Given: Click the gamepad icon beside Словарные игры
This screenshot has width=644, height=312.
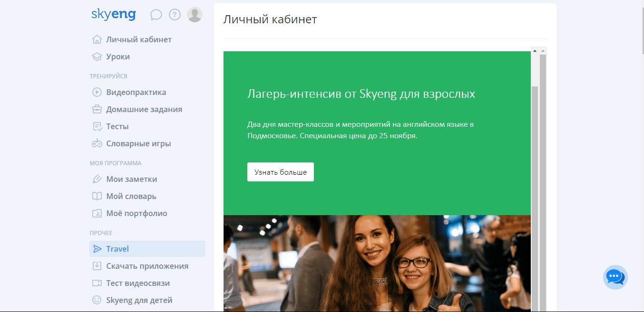Looking at the screenshot, I should 97,143.
